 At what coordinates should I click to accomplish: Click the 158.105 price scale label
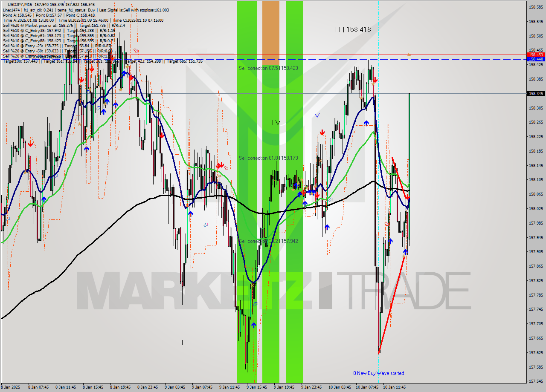pos(536,180)
